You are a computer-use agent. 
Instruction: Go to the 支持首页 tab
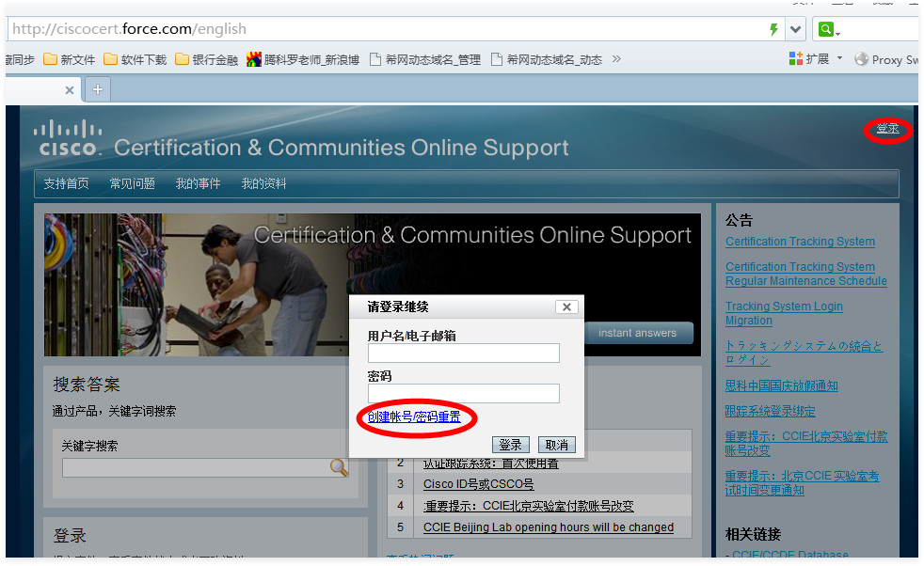pyautogui.click(x=66, y=183)
